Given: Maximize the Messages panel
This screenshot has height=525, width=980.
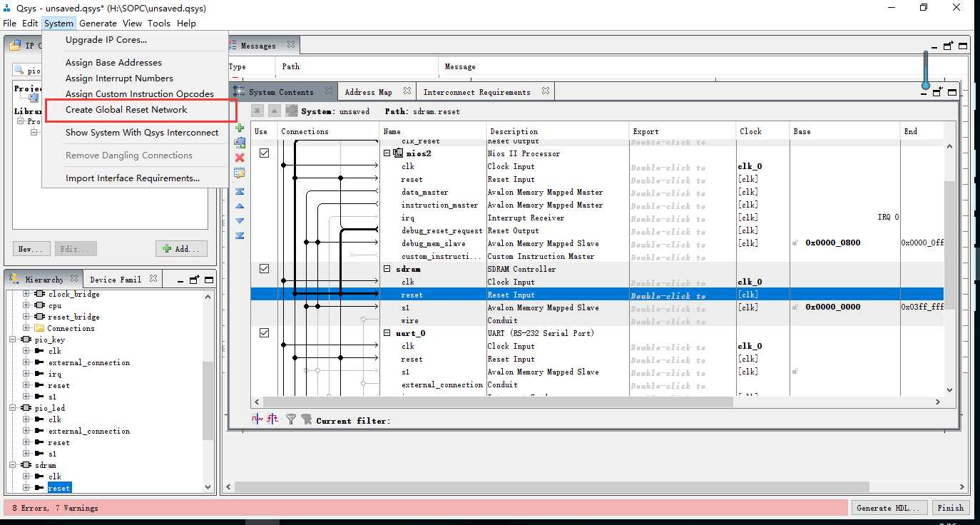Looking at the screenshot, I should (963, 46).
